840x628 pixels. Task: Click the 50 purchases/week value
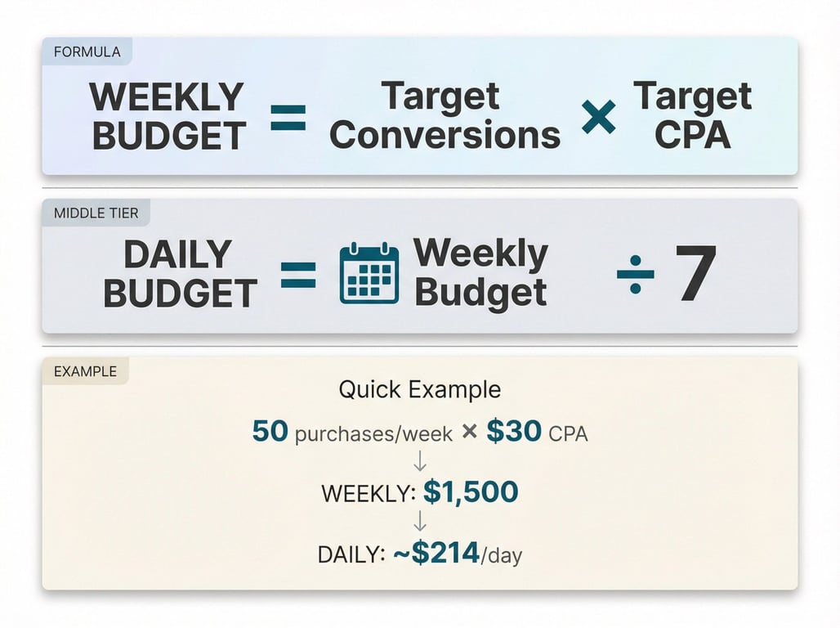click(352, 432)
